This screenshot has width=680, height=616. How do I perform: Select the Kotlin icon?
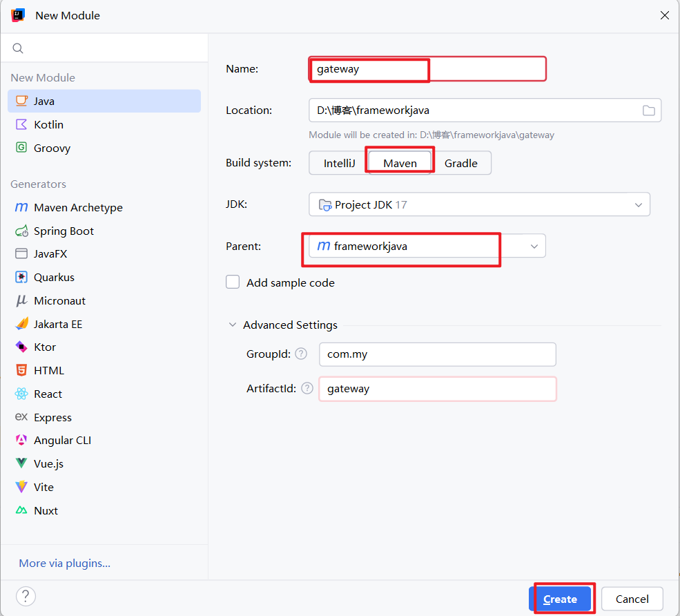[x=21, y=124]
